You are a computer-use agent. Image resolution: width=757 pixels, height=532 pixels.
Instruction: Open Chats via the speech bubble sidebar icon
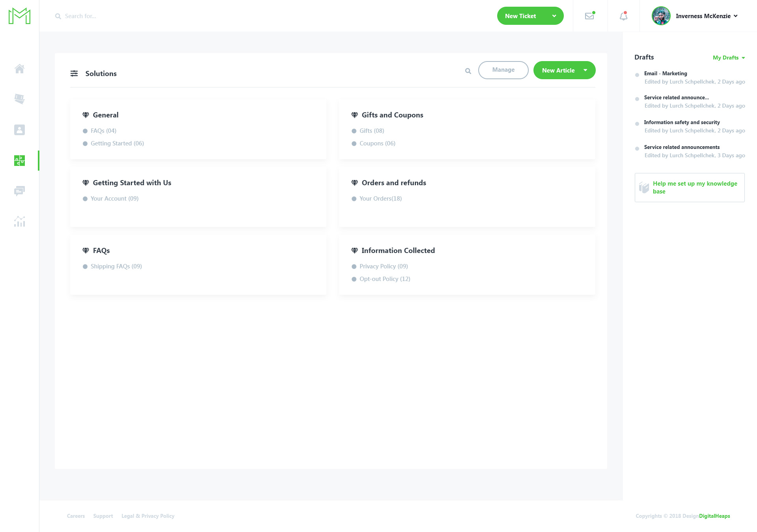(x=19, y=191)
